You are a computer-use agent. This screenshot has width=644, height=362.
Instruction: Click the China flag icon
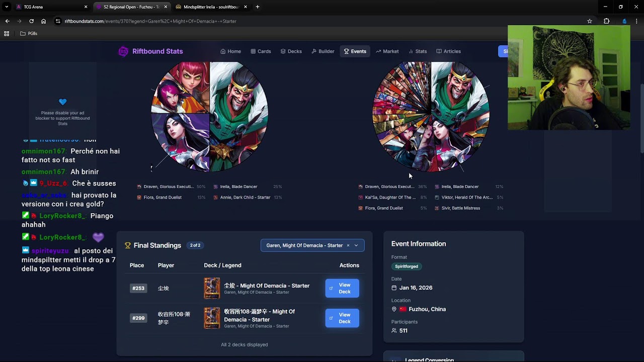(403, 309)
